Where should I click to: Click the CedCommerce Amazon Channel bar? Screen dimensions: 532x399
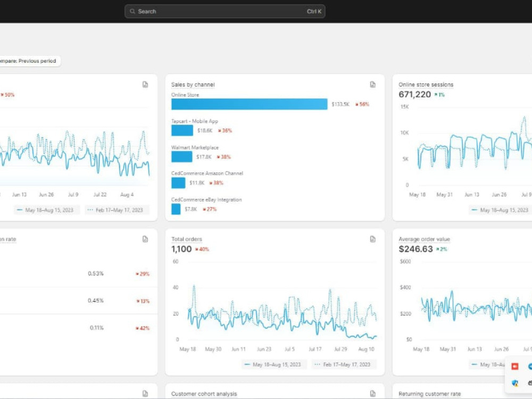click(178, 183)
